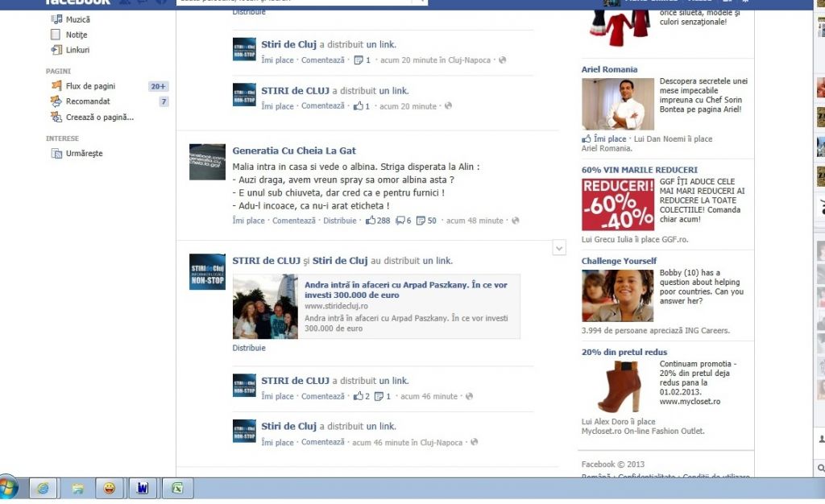
Task: Share the Generatia Cu Cheia La Gat post
Action: [339, 221]
